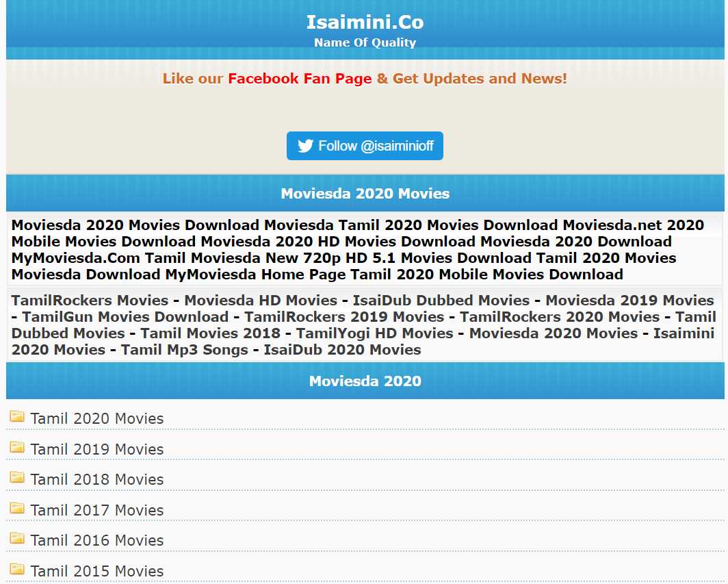Select the Tamil Movies 2018 link
Screen dimensions: 728x584
click(210, 333)
